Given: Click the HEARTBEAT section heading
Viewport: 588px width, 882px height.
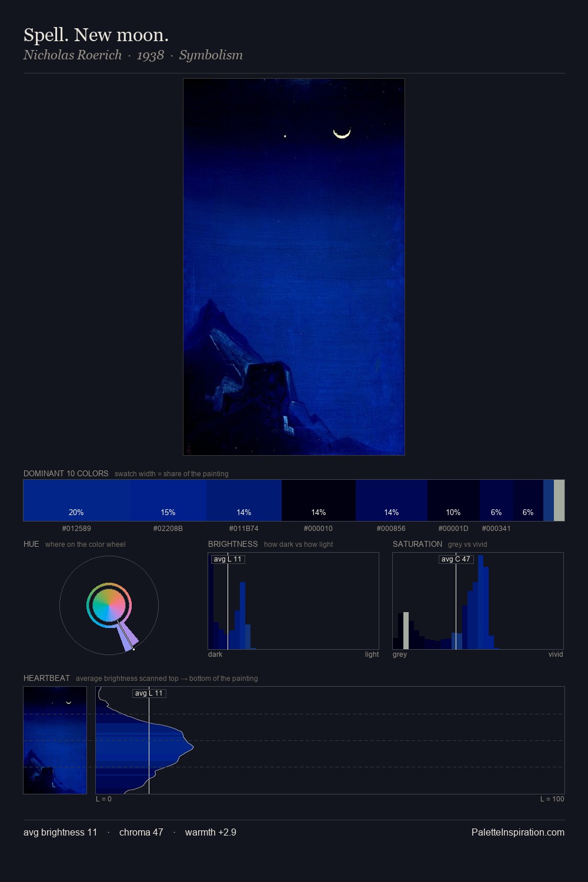Looking at the screenshot, I should pos(46,679).
